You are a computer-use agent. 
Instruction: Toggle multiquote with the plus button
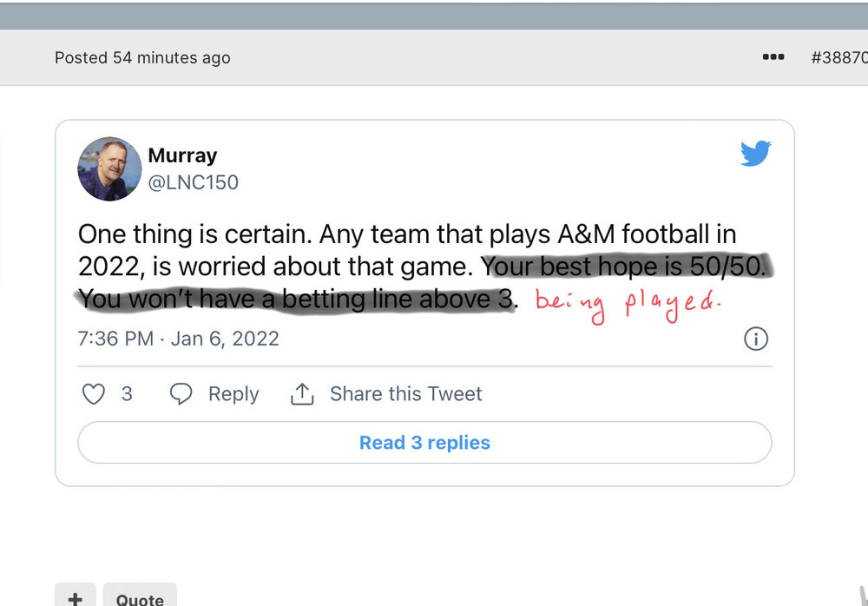[x=76, y=597]
